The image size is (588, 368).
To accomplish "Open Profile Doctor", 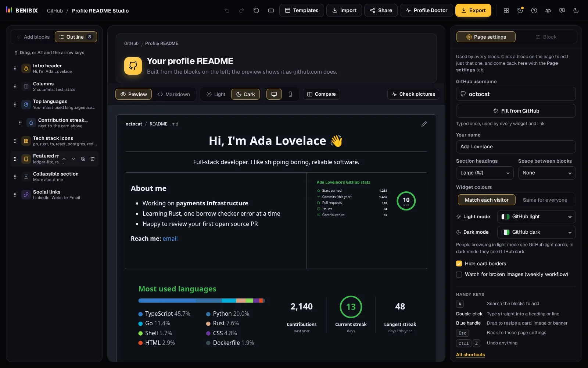I will [426, 10].
